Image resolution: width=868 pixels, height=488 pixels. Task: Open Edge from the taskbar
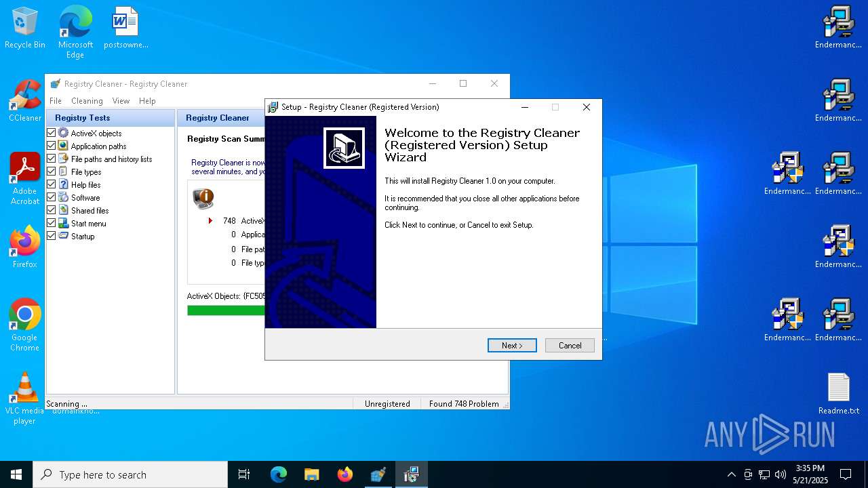(279, 474)
